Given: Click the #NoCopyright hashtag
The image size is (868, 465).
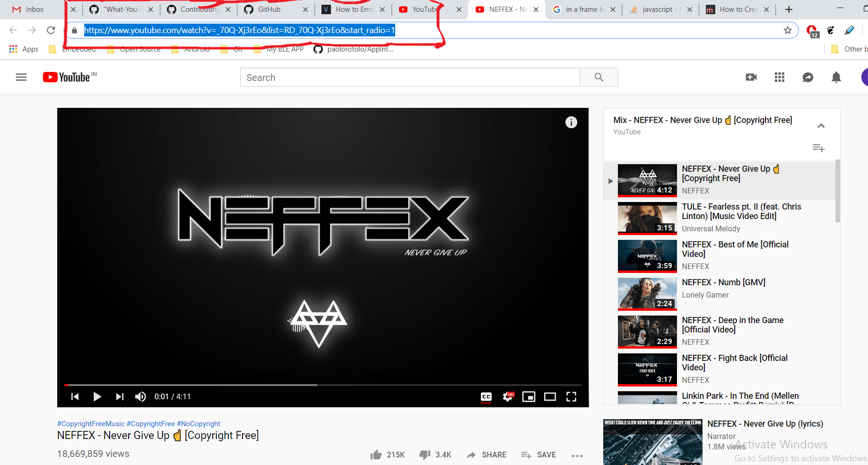Looking at the screenshot, I should point(199,424).
